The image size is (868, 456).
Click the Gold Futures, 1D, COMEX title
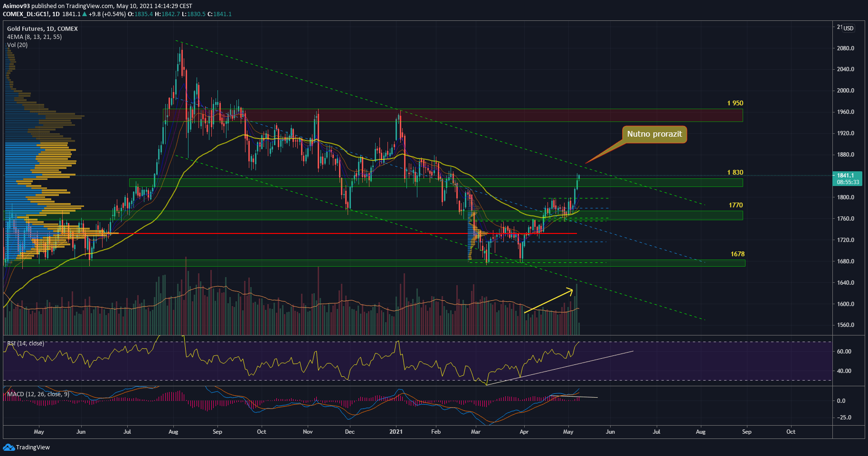pyautogui.click(x=42, y=28)
